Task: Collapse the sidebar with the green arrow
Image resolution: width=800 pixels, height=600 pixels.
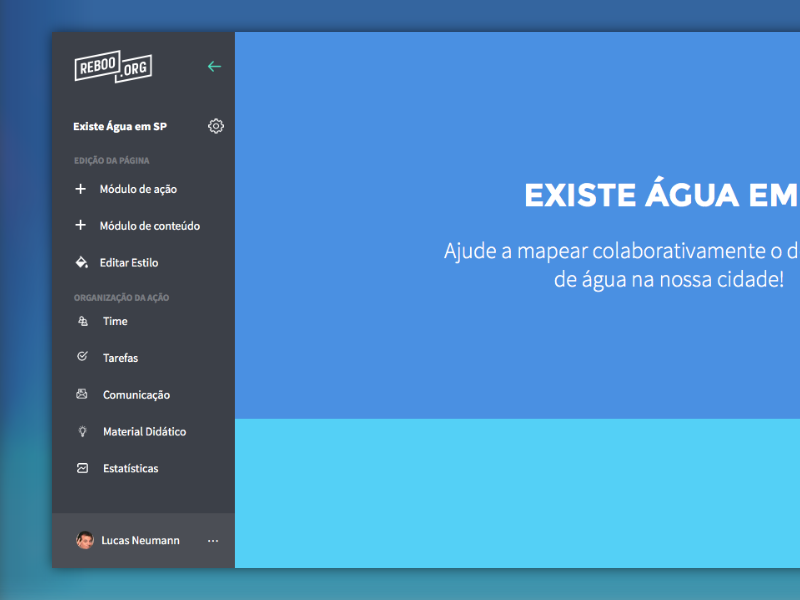Action: coord(214,66)
